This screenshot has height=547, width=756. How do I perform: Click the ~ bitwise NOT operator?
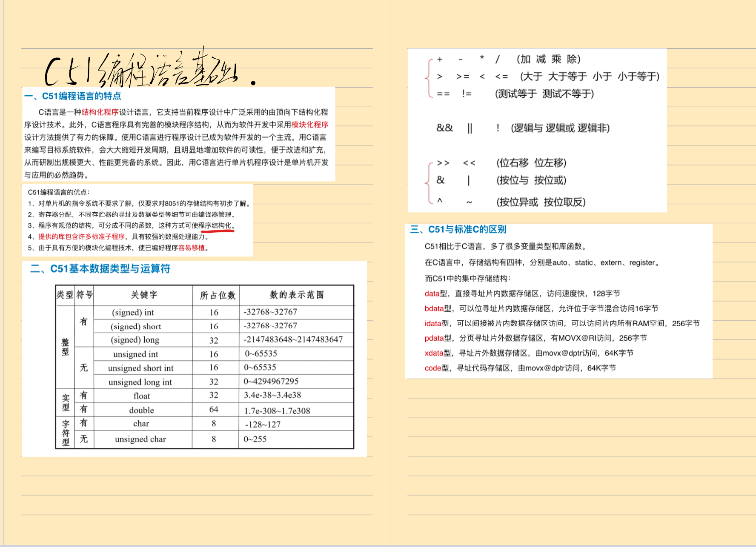[469, 202]
